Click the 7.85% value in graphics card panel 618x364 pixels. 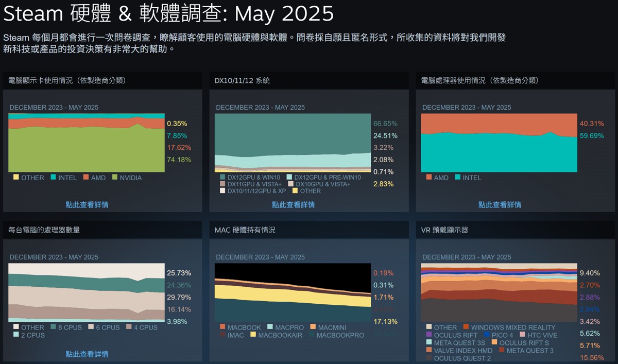[177, 135]
